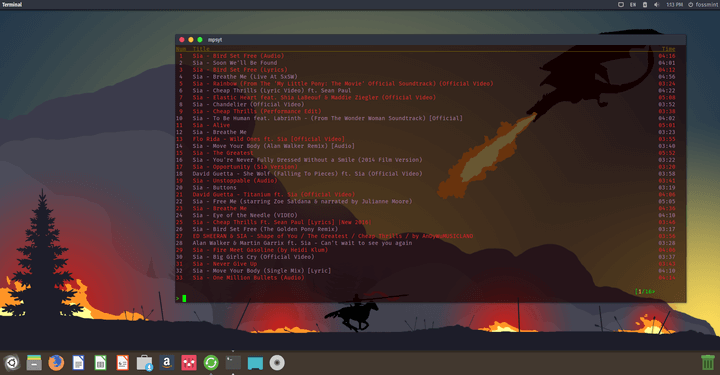Open the green Software Updater icon

click(x=211, y=363)
